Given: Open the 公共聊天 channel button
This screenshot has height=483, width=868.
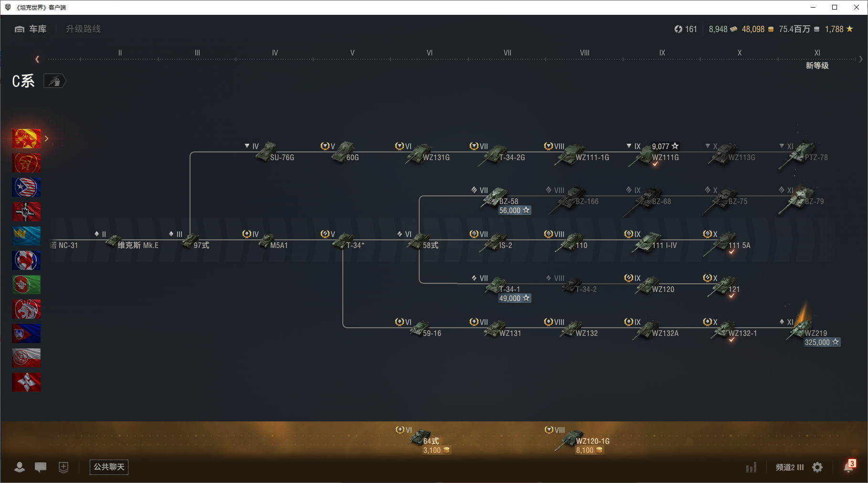Looking at the screenshot, I should pyautogui.click(x=109, y=467).
